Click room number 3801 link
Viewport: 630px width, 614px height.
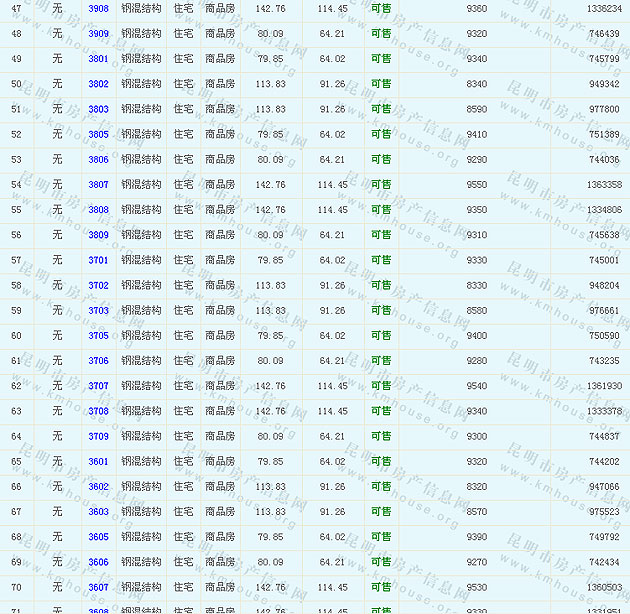[x=98, y=58]
